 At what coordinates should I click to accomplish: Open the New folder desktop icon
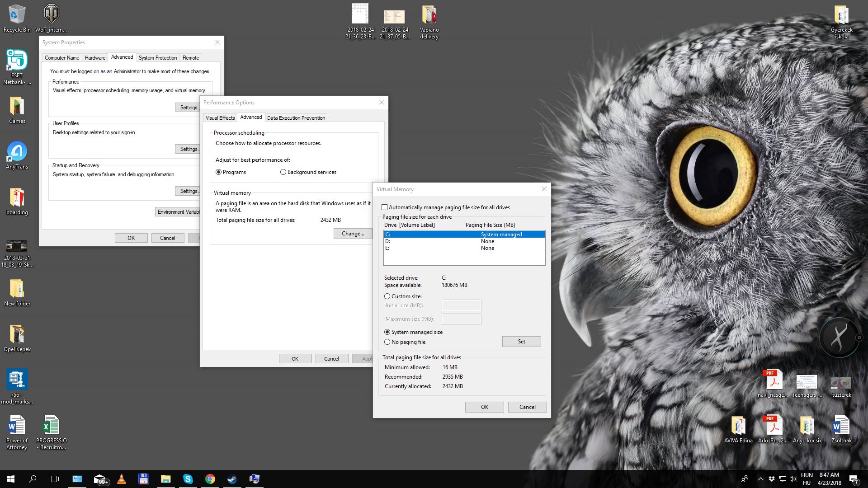click(17, 293)
